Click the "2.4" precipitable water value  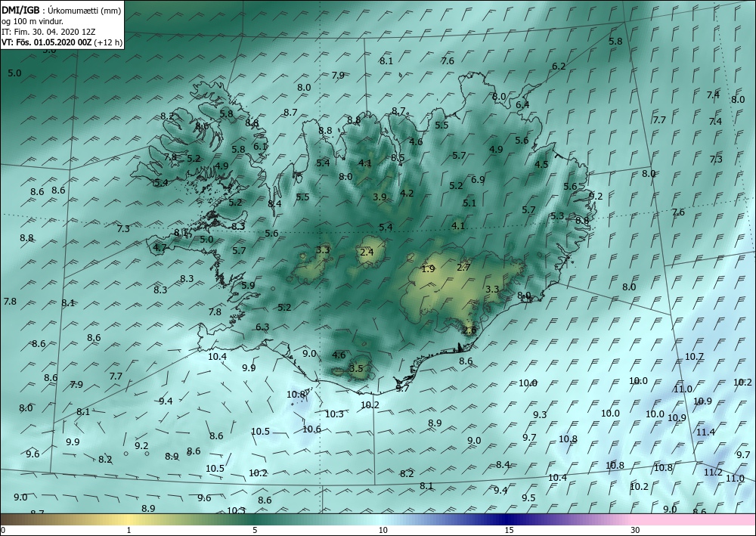[367, 252]
